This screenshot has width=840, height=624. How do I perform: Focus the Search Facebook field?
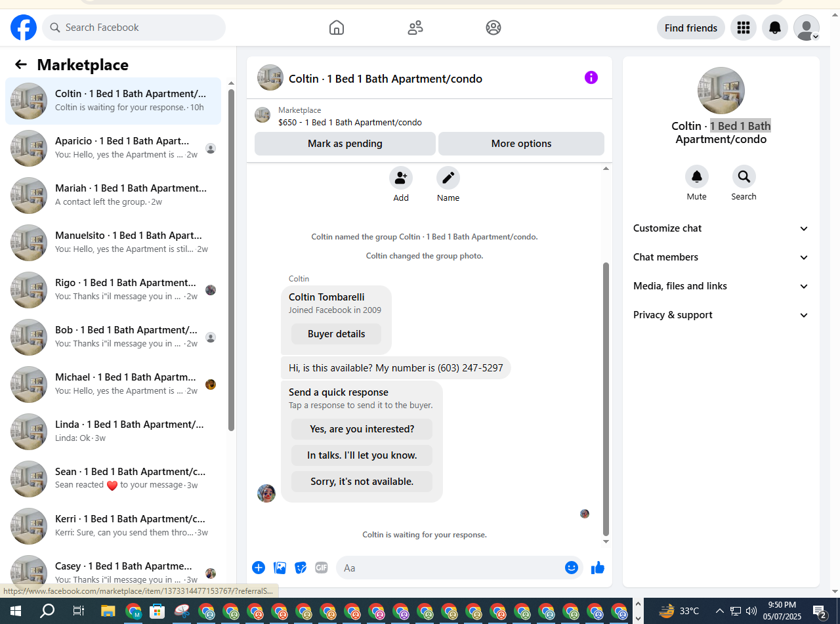pyautogui.click(x=134, y=28)
